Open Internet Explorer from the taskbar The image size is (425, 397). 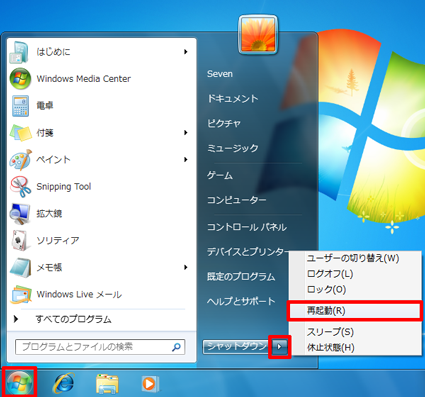(63, 383)
